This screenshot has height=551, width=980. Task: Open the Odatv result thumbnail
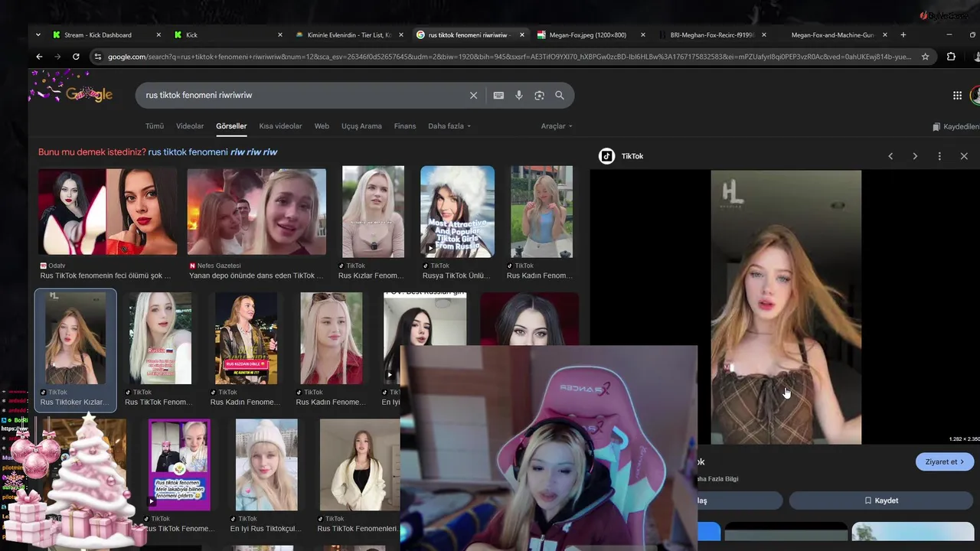click(x=107, y=211)
